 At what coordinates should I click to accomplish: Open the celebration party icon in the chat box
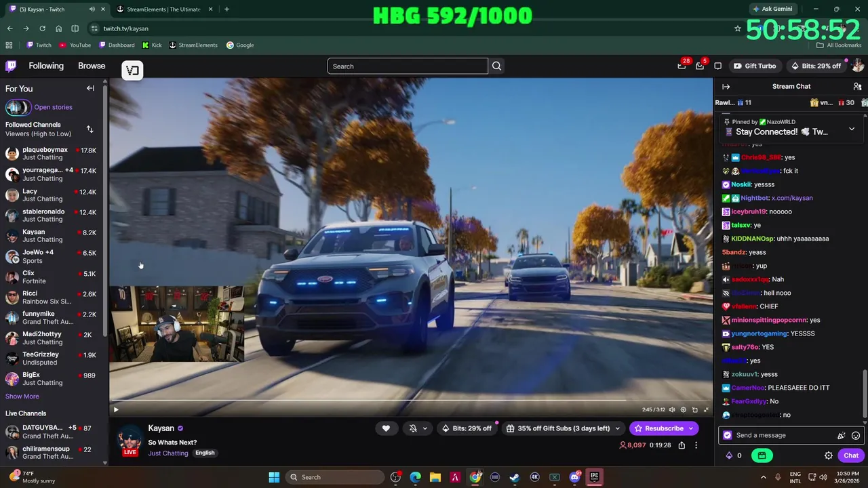click(842, 436)
